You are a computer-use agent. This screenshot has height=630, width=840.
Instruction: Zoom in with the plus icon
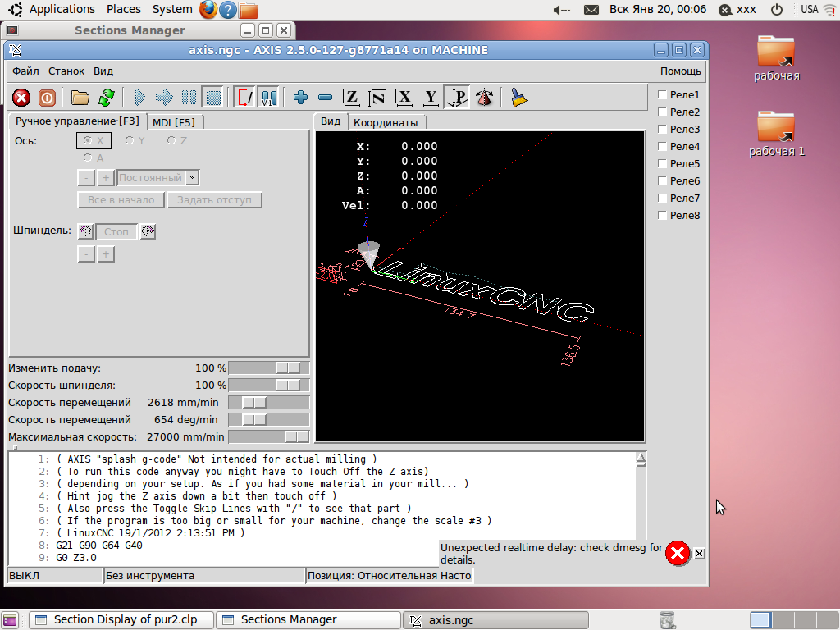pos(300,98)
